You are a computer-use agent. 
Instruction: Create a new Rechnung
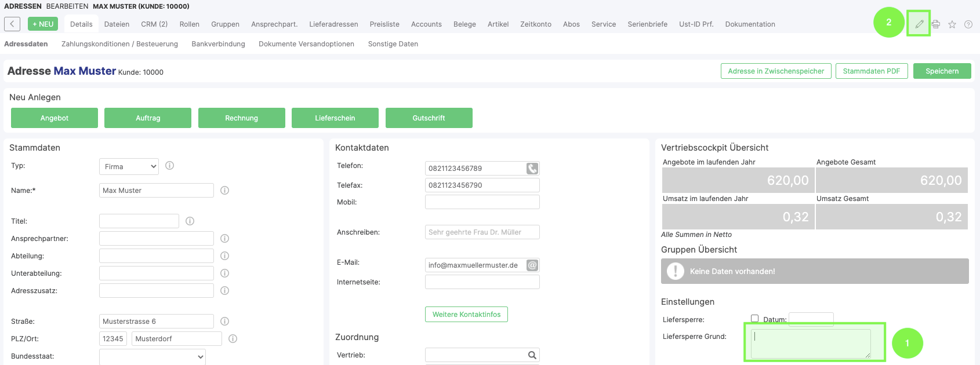pyautogui.click(x=241, y=118)
